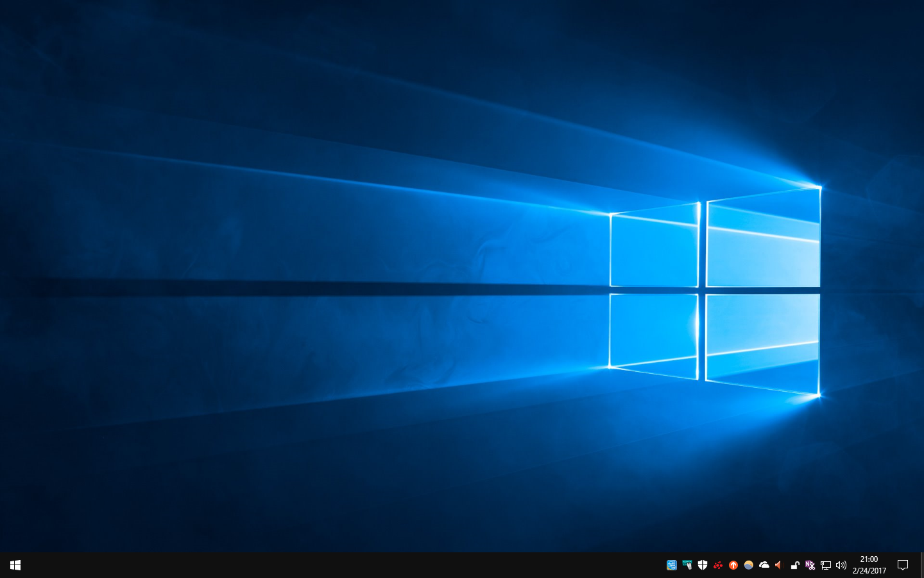Open the system volume speaker icon

841,565
